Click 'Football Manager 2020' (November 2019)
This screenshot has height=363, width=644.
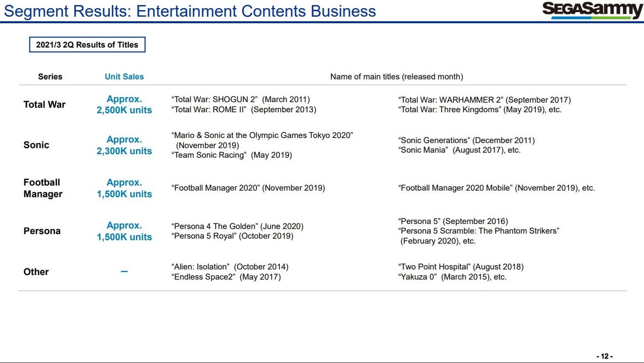click(x=248, y=188)
